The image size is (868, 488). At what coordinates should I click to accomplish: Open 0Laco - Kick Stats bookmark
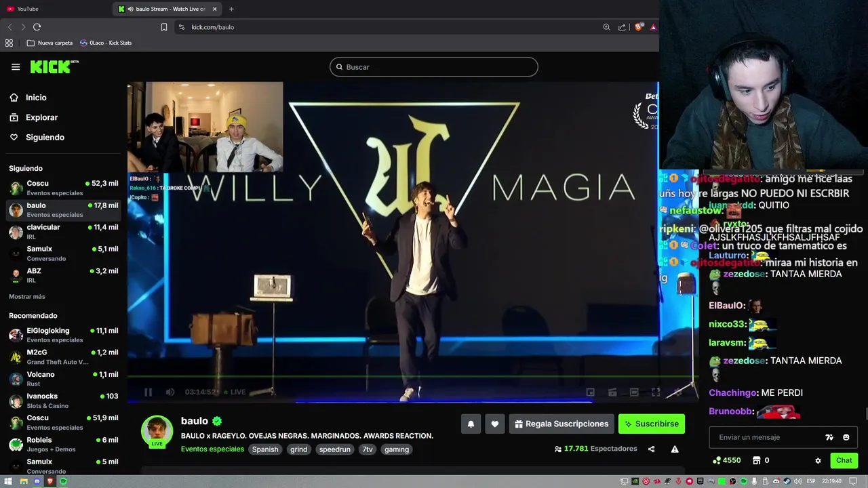[106, 43]
